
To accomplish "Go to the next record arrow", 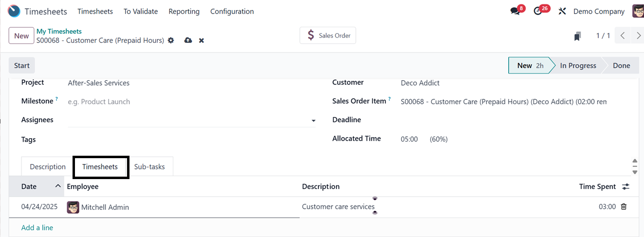I will (x=639, y=36).
